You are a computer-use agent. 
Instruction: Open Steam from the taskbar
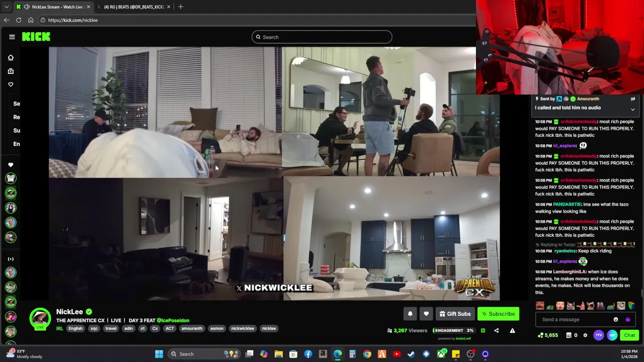[x=412, y=354]
